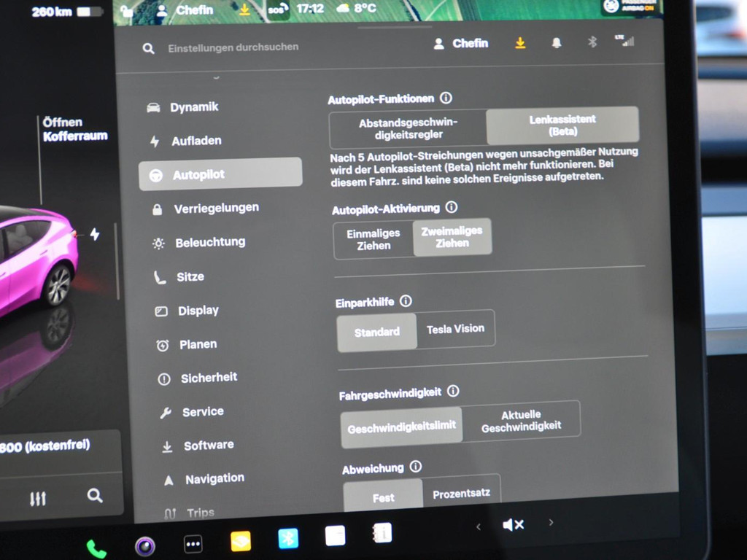
Task: Select Abstandsgeschwindigkeitsregler autopilot function
Action: coord(408,129)
